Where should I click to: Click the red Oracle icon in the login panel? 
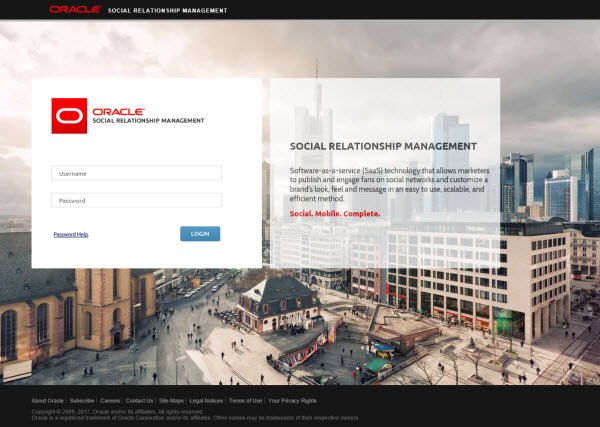[x=70, y=115]
